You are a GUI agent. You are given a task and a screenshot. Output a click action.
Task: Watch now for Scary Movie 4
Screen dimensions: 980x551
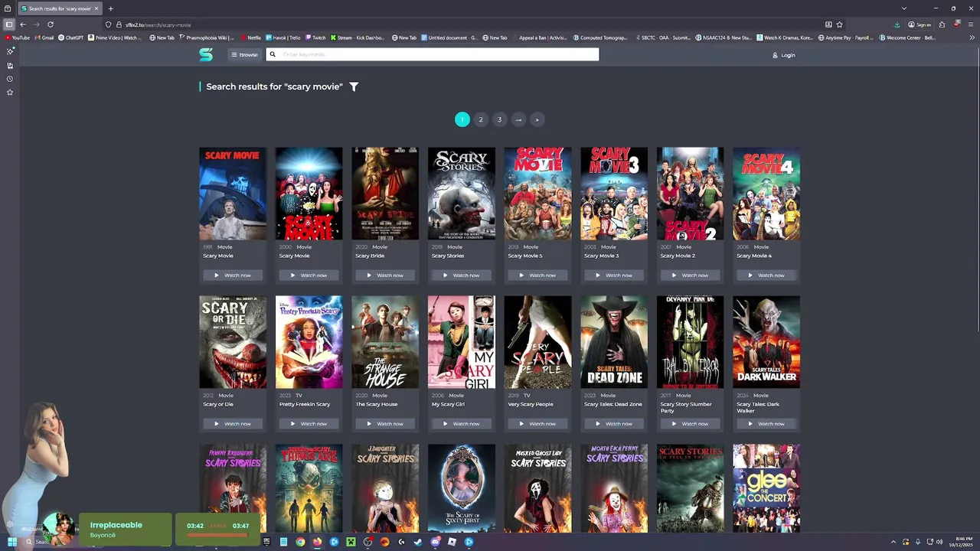pos(766,275)
